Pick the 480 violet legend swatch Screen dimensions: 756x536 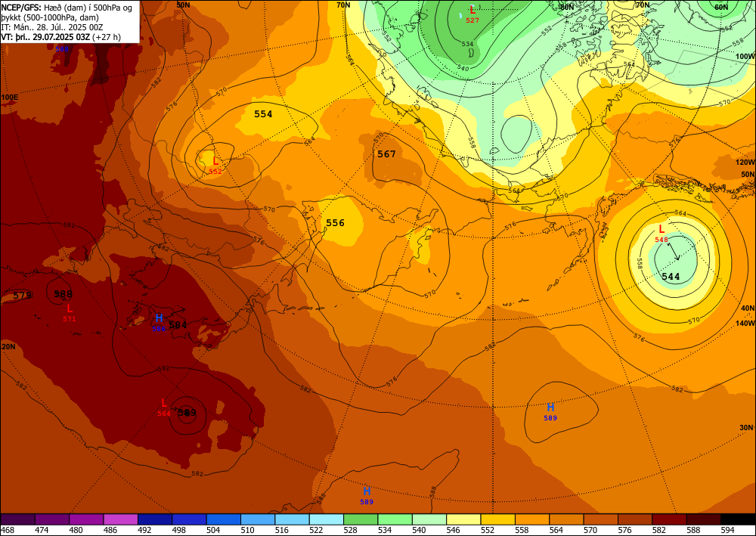[86, 519]
